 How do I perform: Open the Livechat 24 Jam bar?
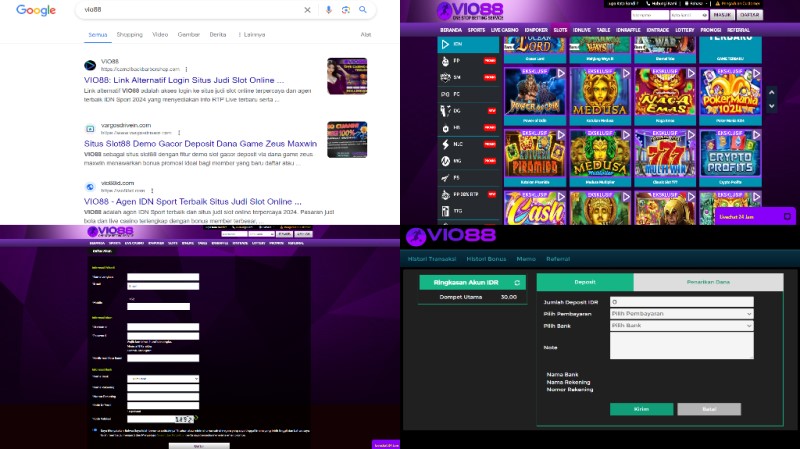pos(755,216)
